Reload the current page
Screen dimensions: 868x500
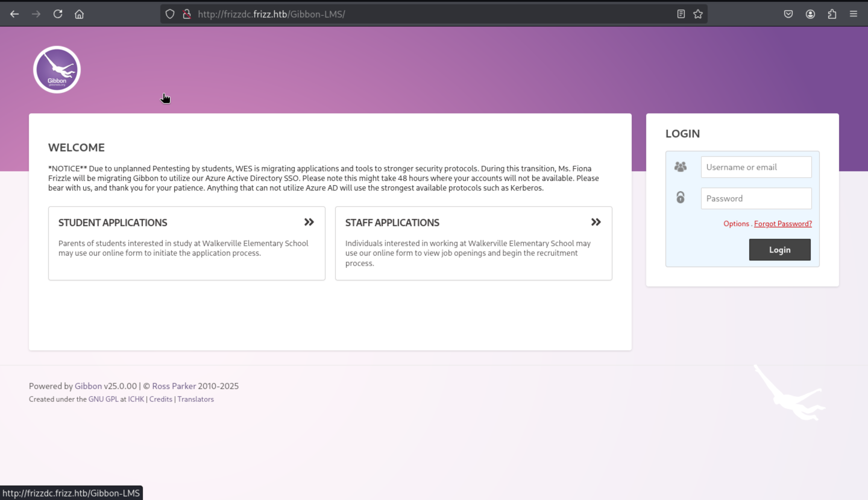pyautogui.click(x=58, y=14)
